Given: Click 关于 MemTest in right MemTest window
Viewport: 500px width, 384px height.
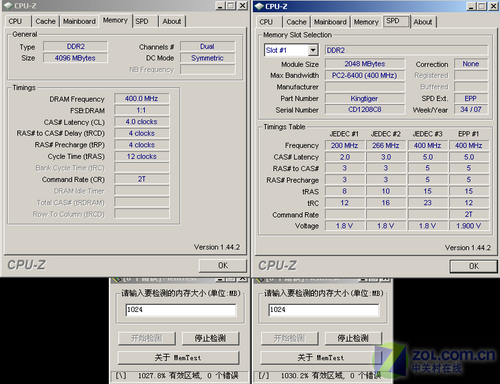Looking at the screenshot, I should (321, 358).
